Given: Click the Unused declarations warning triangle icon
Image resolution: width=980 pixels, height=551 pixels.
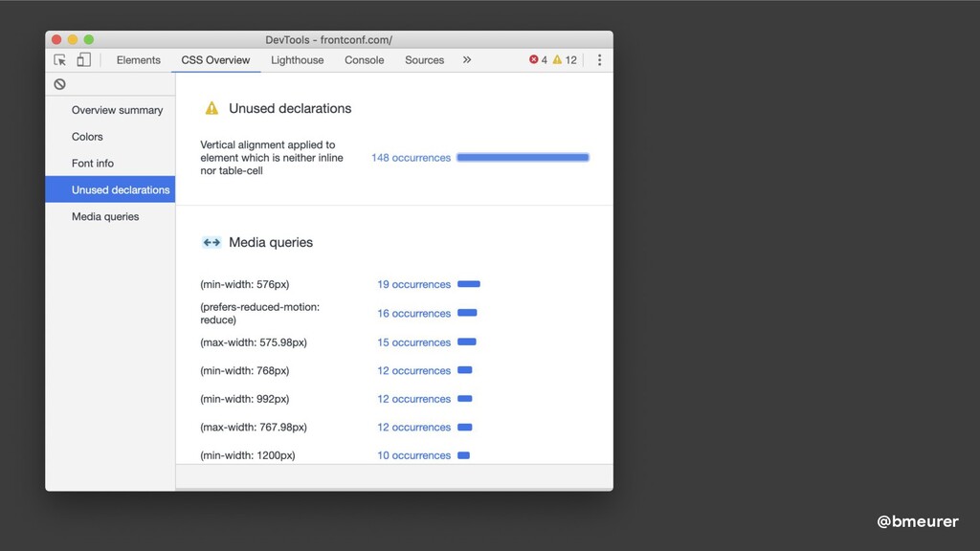Looking at the screenshot, I should coord(212,108).
